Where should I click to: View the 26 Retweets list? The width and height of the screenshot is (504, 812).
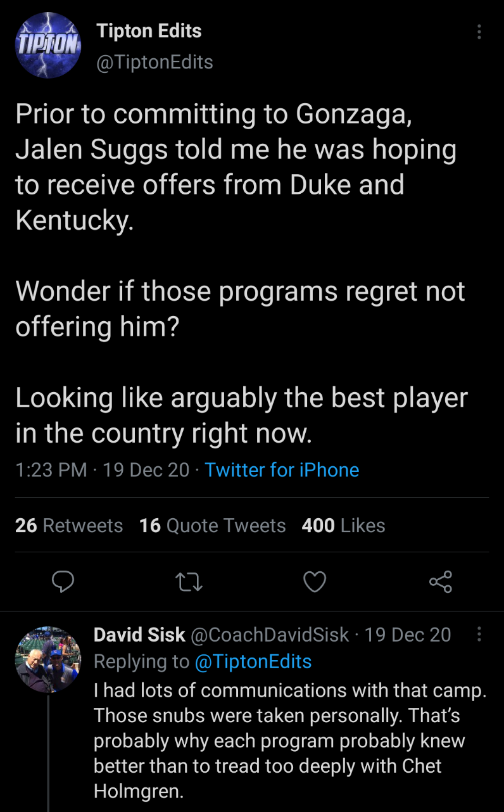tap(69, 526)
